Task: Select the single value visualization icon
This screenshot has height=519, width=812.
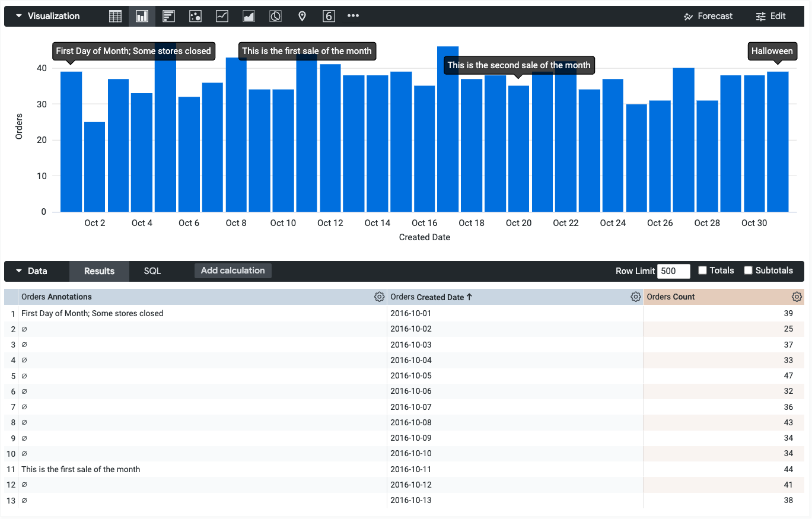Action: [329, 17]
